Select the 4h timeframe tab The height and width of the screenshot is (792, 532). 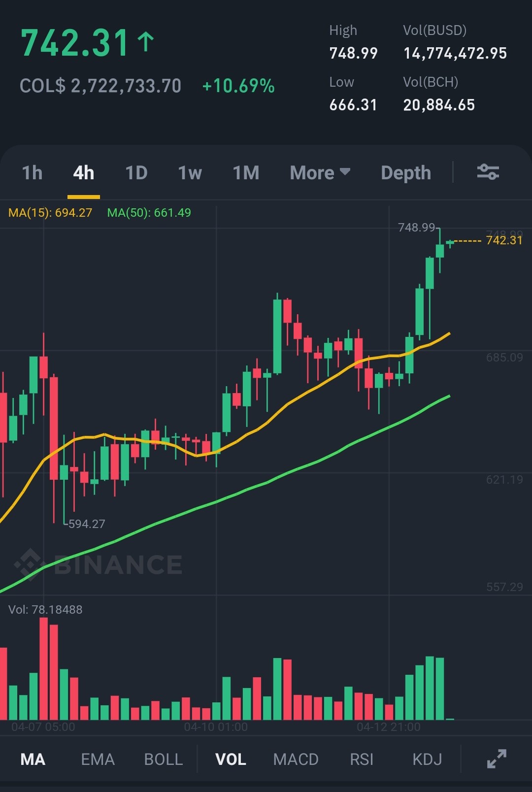84,173
